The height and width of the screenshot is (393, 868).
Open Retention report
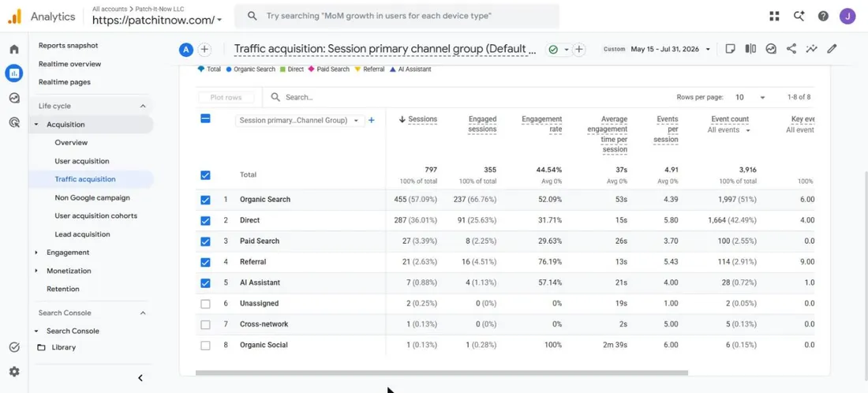click(x=62, y=289)
